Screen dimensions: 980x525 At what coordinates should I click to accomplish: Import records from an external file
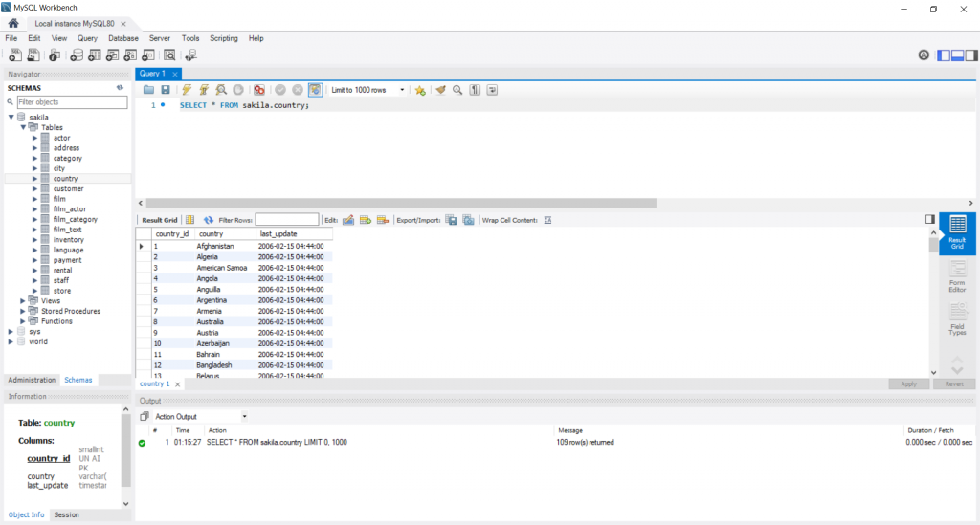pos(468,220)
